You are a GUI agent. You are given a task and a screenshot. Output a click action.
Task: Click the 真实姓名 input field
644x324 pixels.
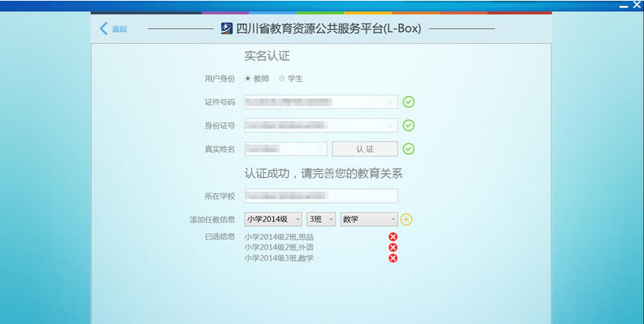[x=286, y=149]
